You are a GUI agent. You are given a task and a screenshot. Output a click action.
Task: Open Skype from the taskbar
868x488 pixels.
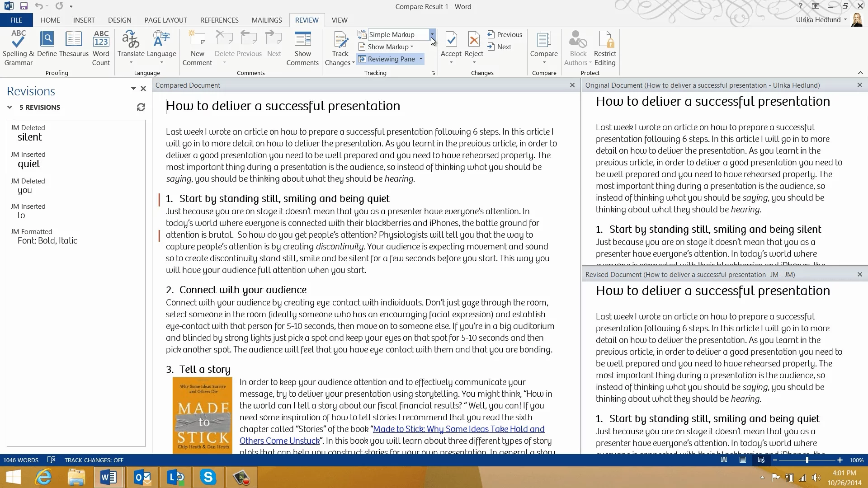coord(208,477)
